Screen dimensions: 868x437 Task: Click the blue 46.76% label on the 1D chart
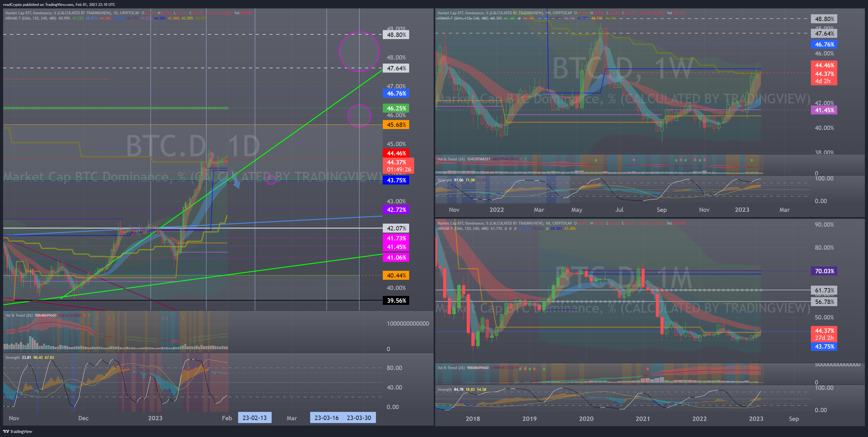pyautogui.click(x=396, y=93)
